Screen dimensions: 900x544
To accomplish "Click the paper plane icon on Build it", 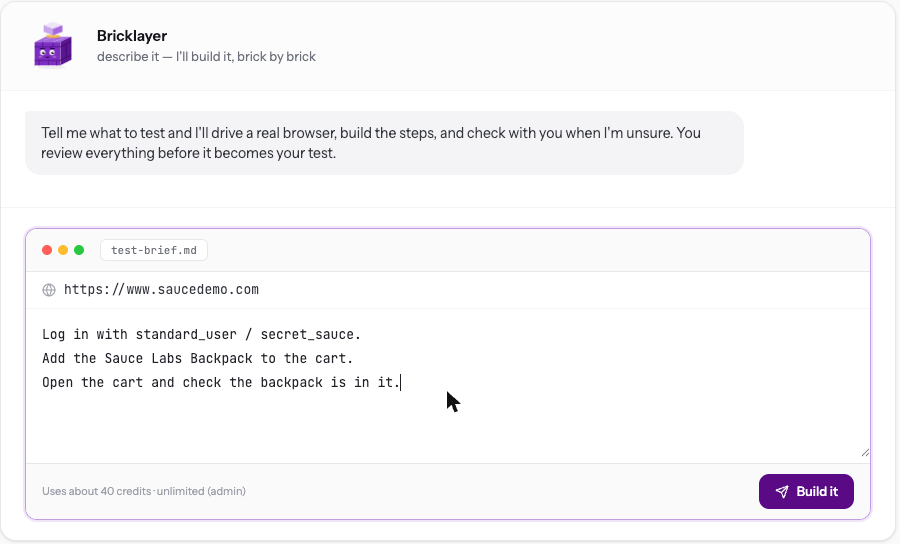I will [782, 491].
